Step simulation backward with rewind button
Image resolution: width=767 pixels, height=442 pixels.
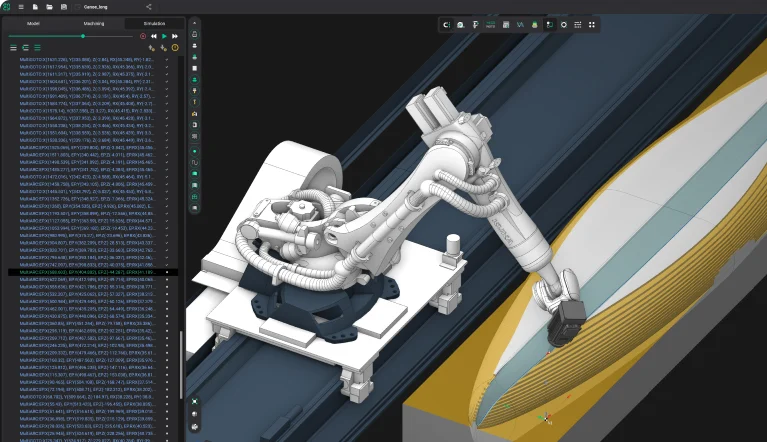pos(153,35)
